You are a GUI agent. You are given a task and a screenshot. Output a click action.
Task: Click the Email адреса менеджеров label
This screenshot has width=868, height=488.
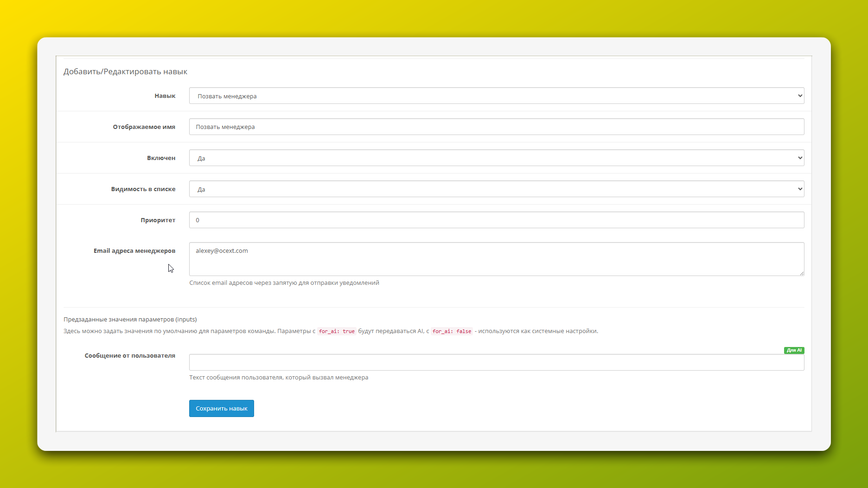point(134,251)
